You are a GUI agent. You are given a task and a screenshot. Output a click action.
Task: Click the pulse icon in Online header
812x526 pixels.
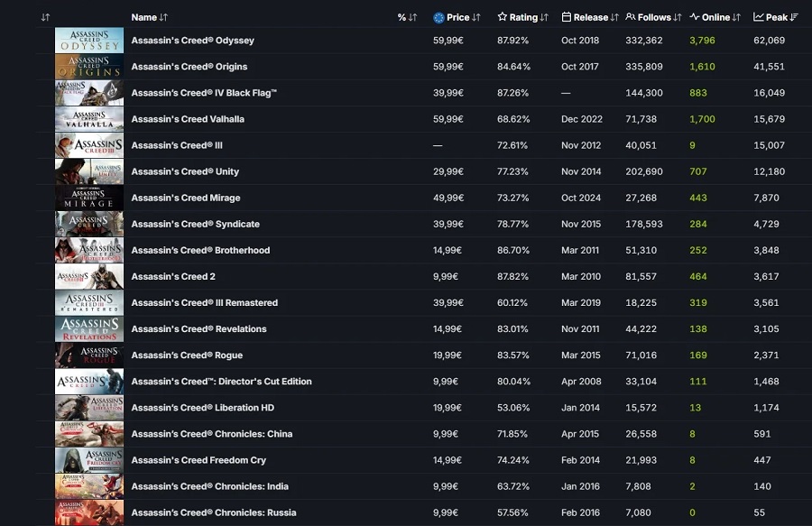(695, 17)
